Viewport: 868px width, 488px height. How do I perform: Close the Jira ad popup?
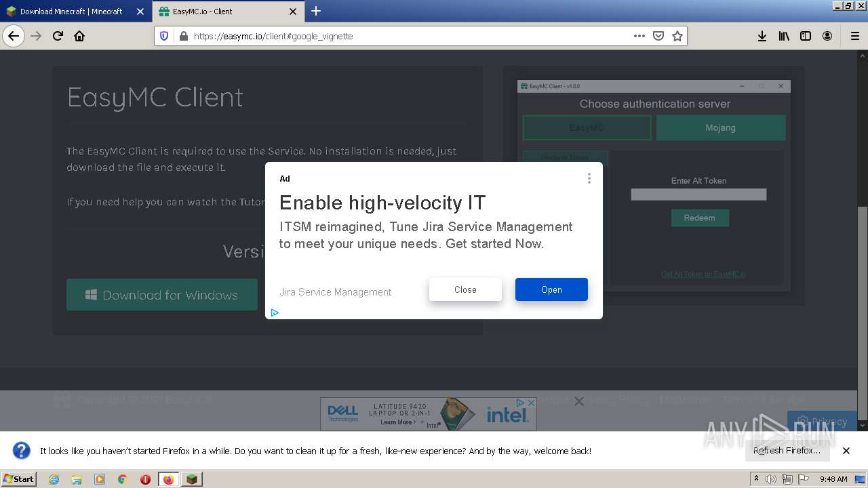(x=465, y=289)
